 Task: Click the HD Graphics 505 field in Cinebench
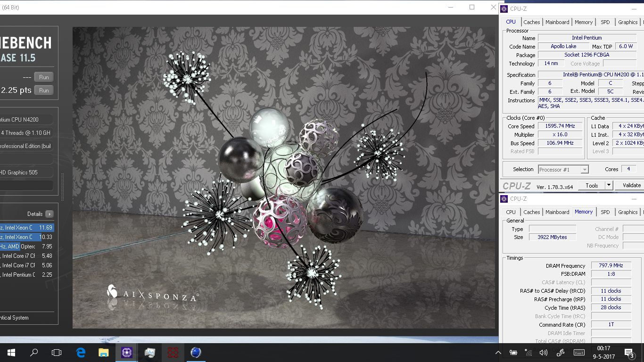click(x=26, y=173)
